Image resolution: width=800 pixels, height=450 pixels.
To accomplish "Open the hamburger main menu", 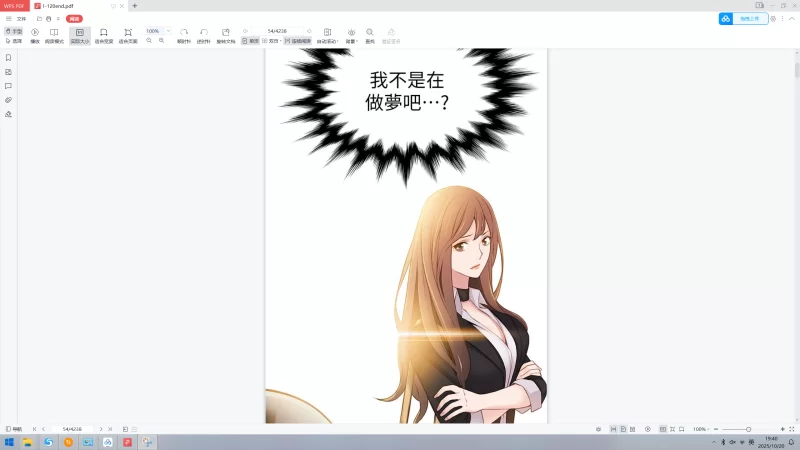I will click(x=9, y=19).
